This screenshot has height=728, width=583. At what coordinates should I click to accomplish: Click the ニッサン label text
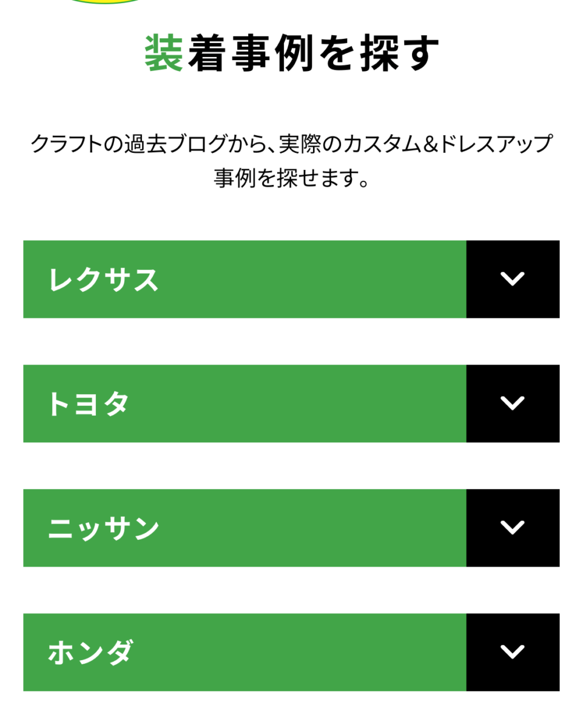point(103,529)
